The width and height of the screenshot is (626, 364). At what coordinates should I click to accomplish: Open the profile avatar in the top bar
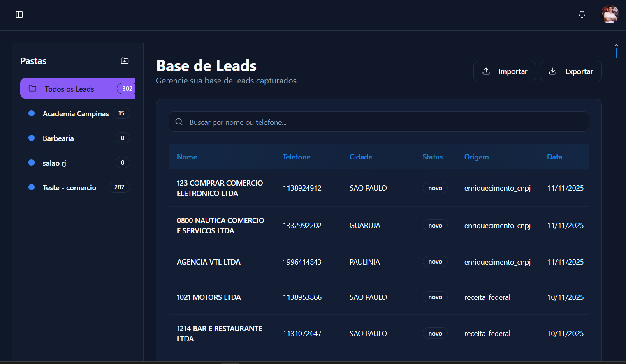point(610,14)
